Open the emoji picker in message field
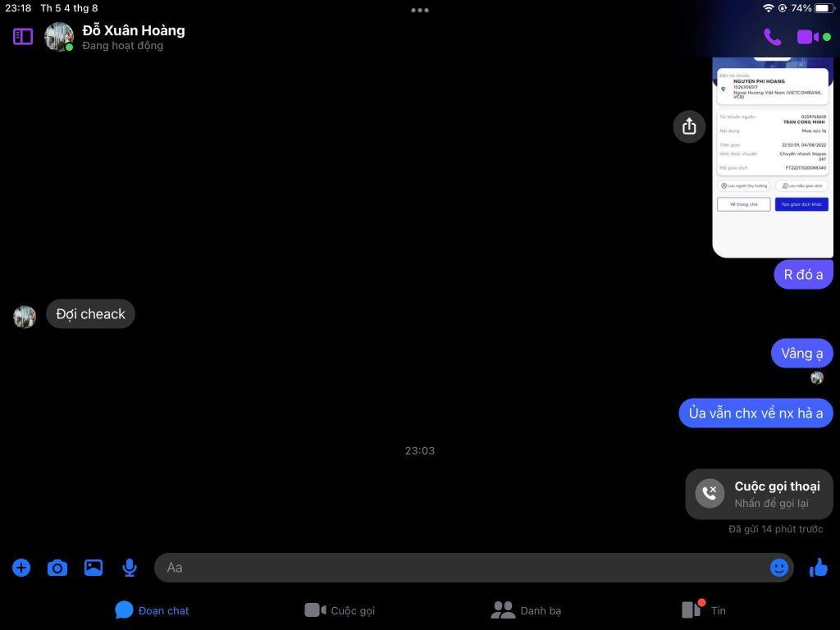 (778, 568)
